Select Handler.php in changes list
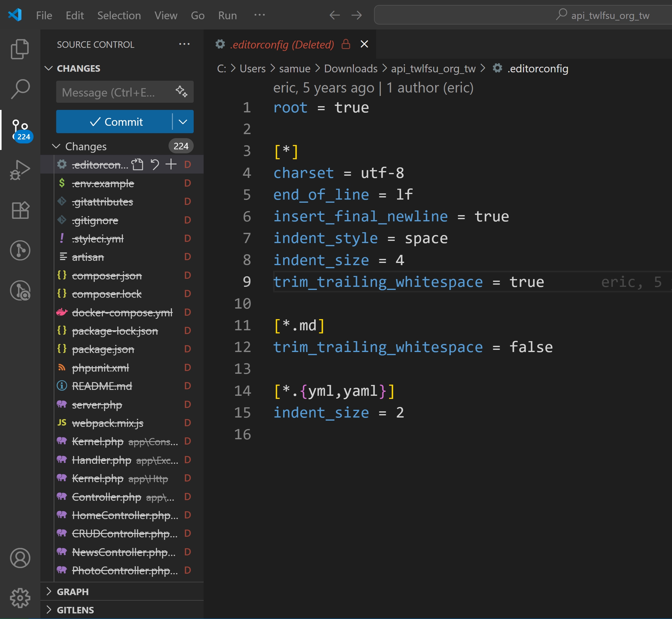The width and height of the screenshot is (672, 619). point(122,460)
